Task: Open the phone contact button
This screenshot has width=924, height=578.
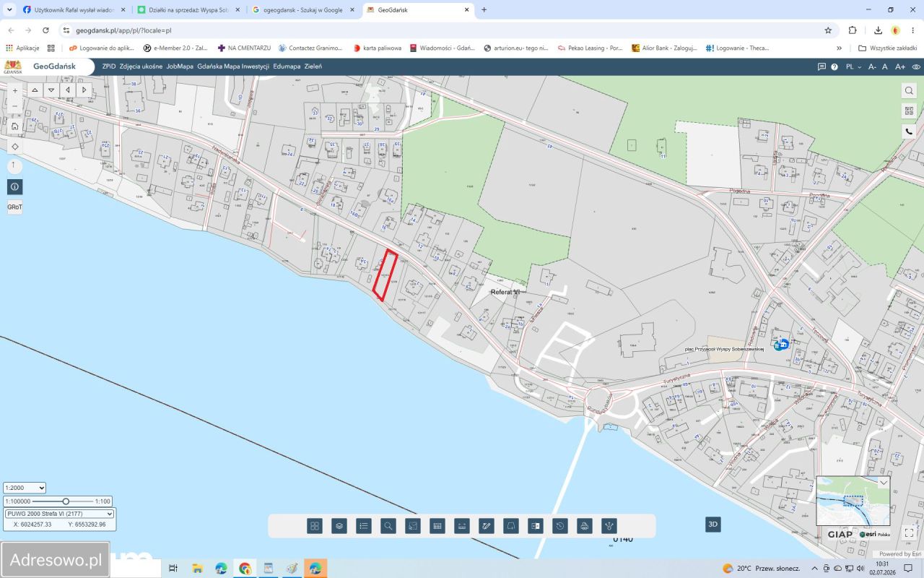Action: coord(909,131)
